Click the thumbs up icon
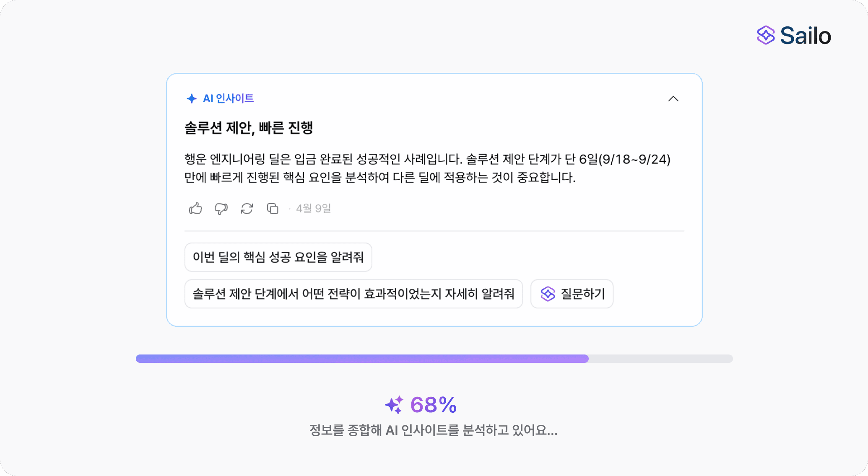The image size is (868, 476). click(x=195, y=208)
